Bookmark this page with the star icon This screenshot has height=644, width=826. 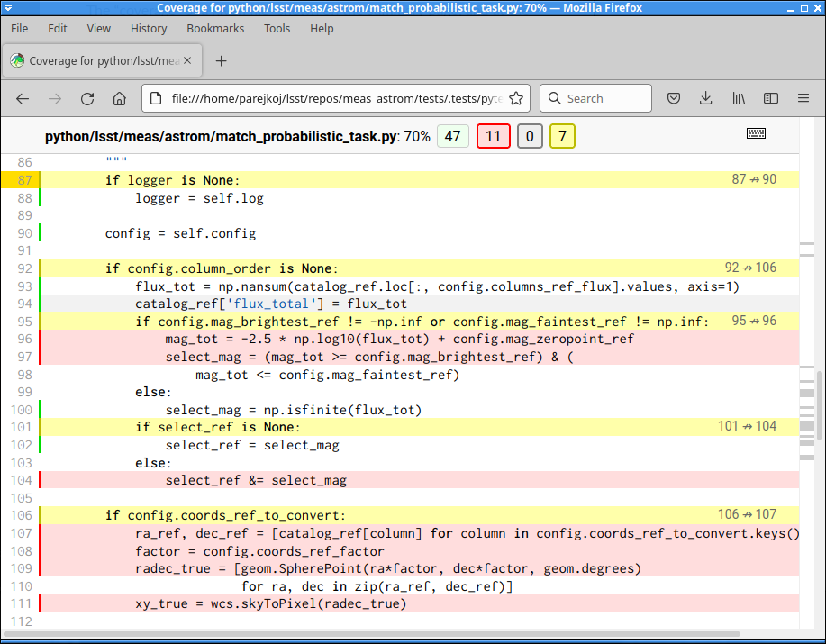click(x=516, y=98)
